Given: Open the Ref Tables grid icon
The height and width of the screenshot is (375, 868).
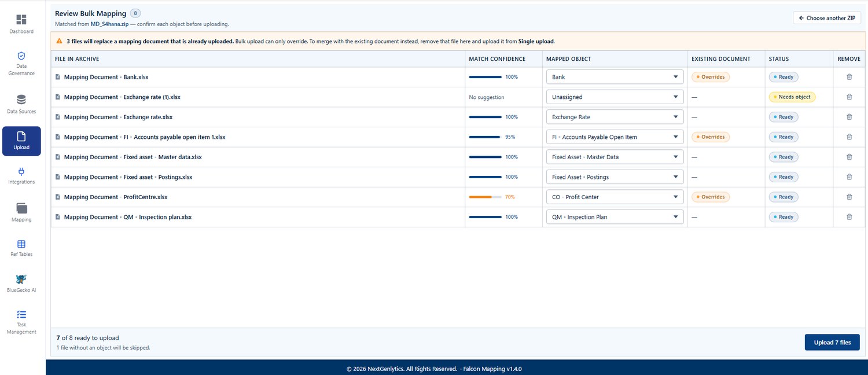Looking at the screenshot, I should pos(21,244).
